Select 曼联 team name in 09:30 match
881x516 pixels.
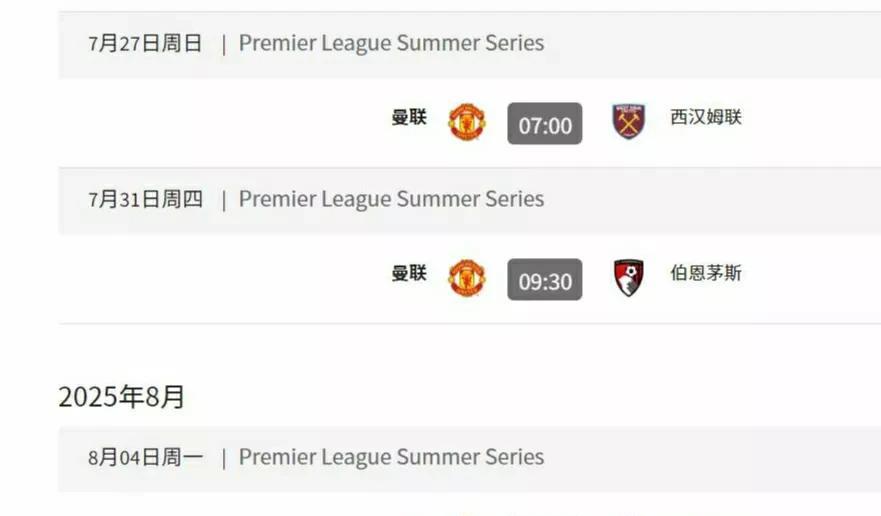point(409,274)
